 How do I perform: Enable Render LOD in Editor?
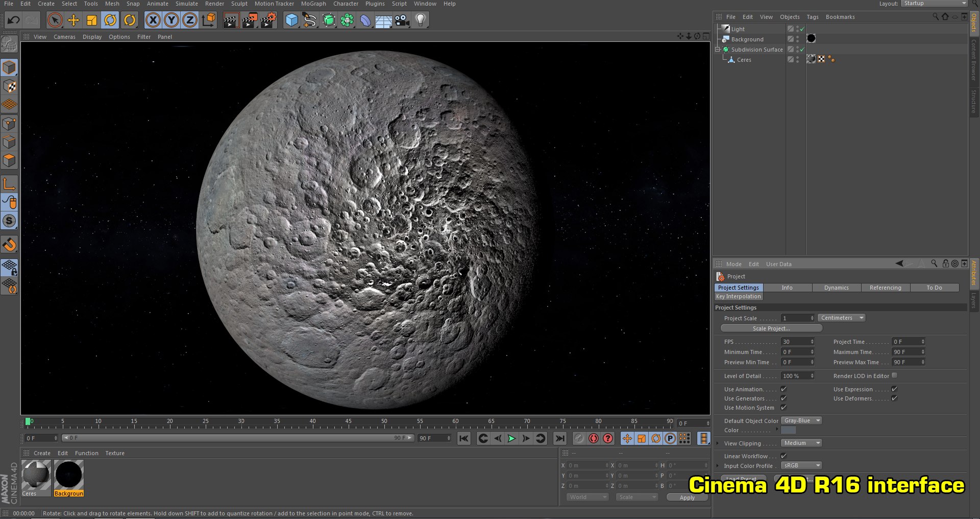pos(894,375)
